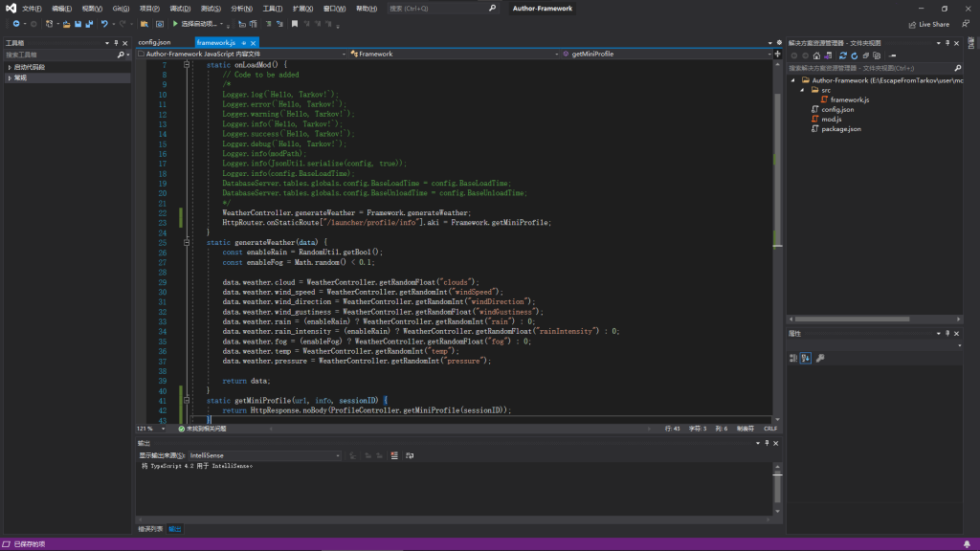Click the Live Share icon

click(x=912, y=24)
